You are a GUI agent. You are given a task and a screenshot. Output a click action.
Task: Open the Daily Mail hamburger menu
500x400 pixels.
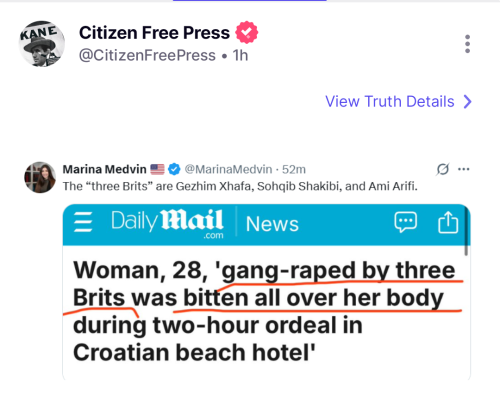(x=83, y=222)
